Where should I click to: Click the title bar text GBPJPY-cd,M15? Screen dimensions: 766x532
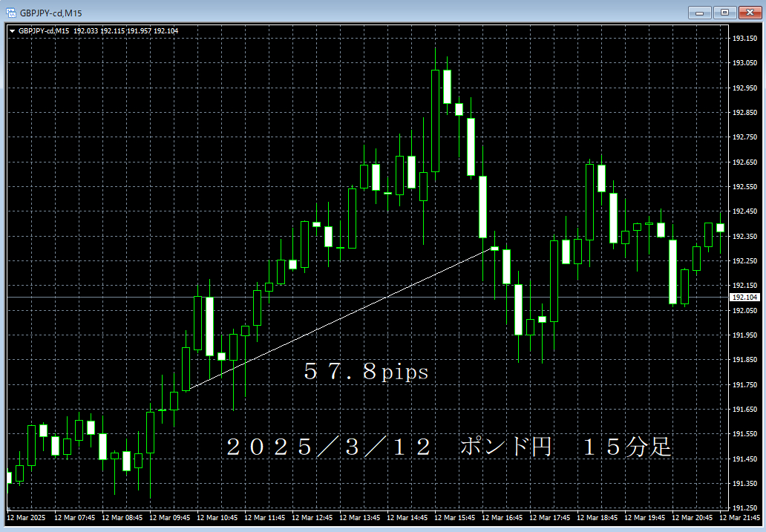[51, 12]
